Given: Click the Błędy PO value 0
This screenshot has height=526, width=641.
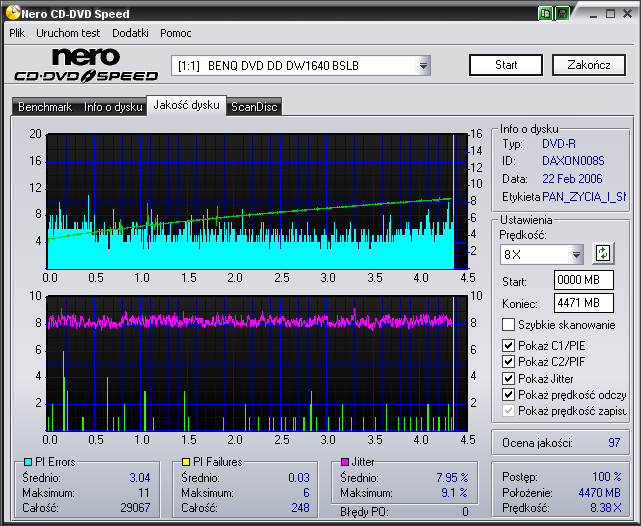Looking at the screenshot, I should [465, 512].
